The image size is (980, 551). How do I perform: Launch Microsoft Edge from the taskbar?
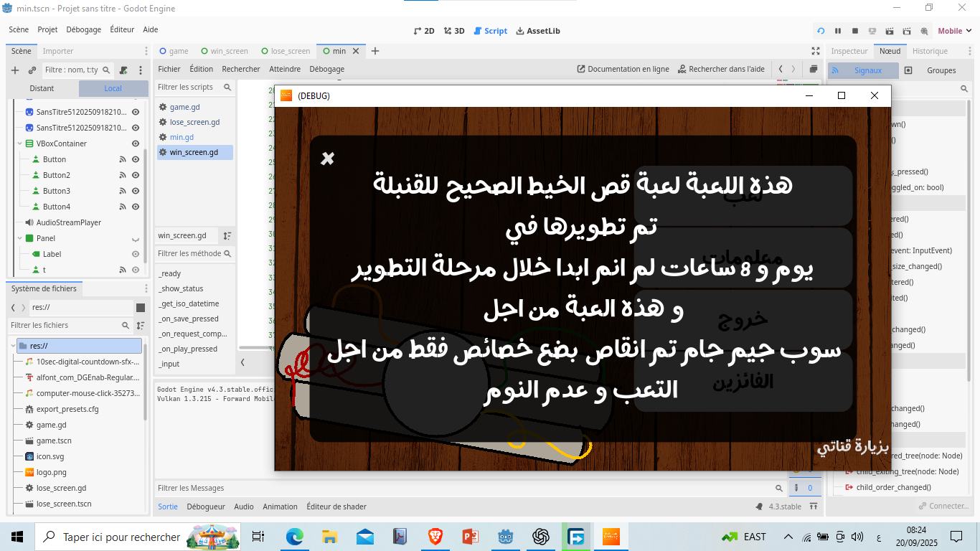[x=295, y=537]
